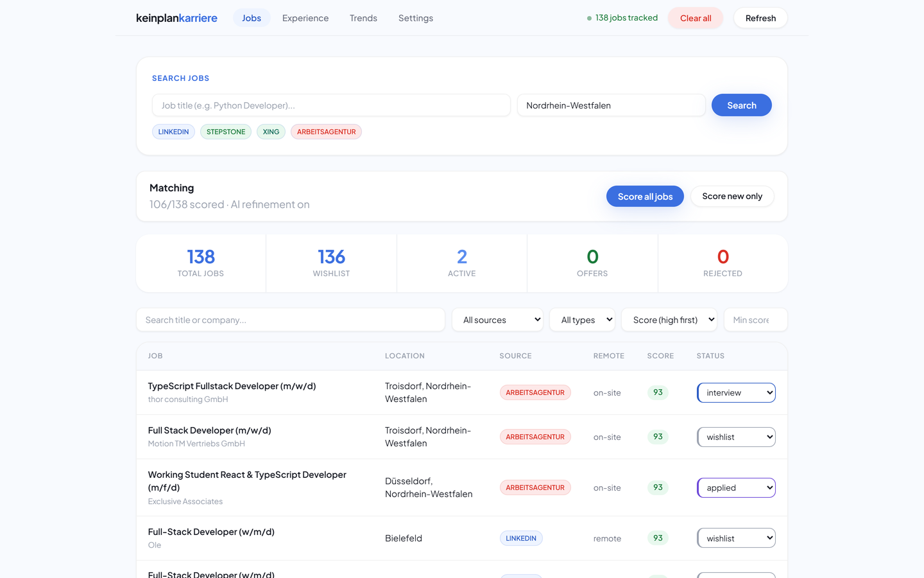Toggle the STEPSTONE source chip
Viewport: 924px width, 578px height.
pos(226,132)
